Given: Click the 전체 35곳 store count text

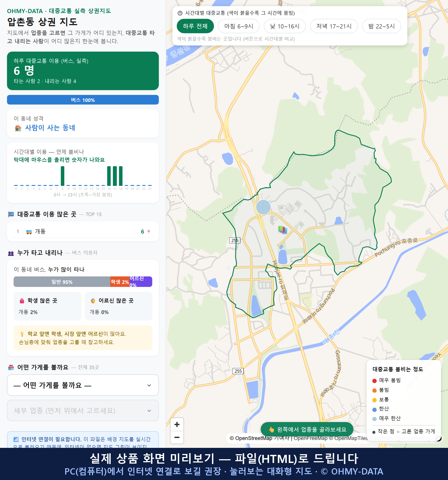Looking at the screenshot, I should [x=88, y=367].
